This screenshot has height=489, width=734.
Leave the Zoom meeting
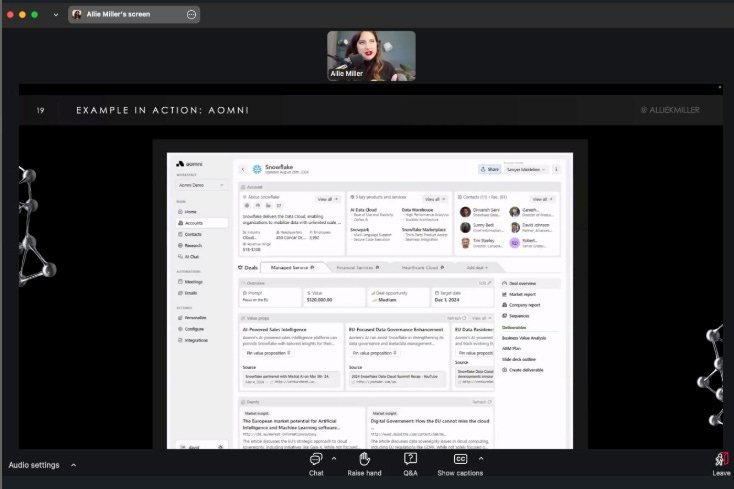721,465
